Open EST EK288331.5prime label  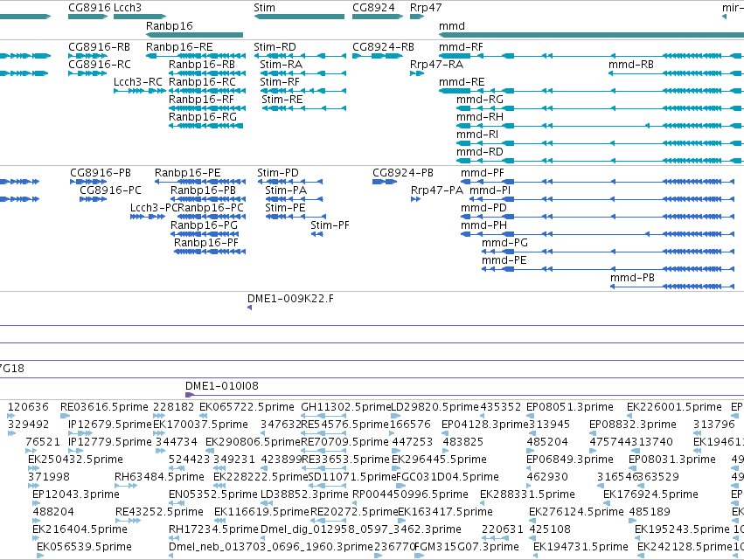(527, 494)
